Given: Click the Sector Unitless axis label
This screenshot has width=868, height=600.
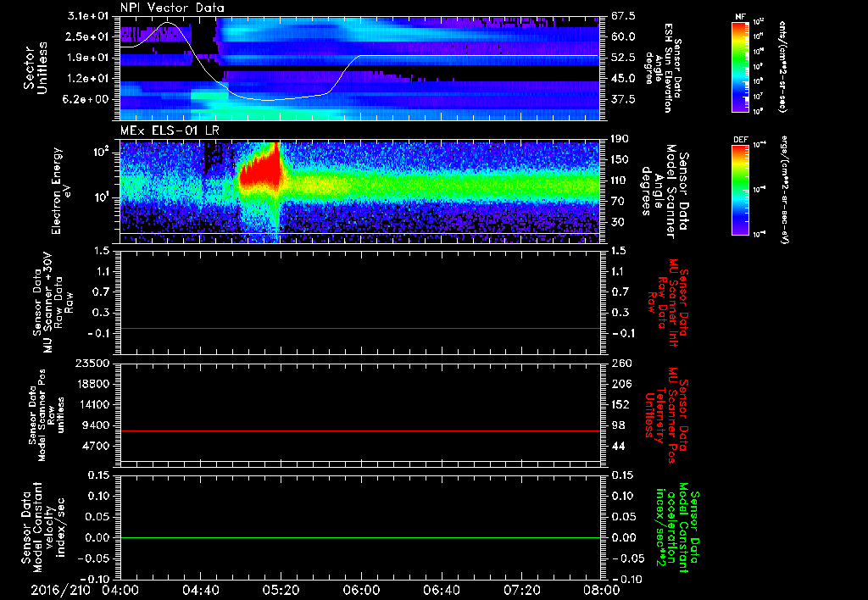Looking at the screenshot, I should 36,68.
